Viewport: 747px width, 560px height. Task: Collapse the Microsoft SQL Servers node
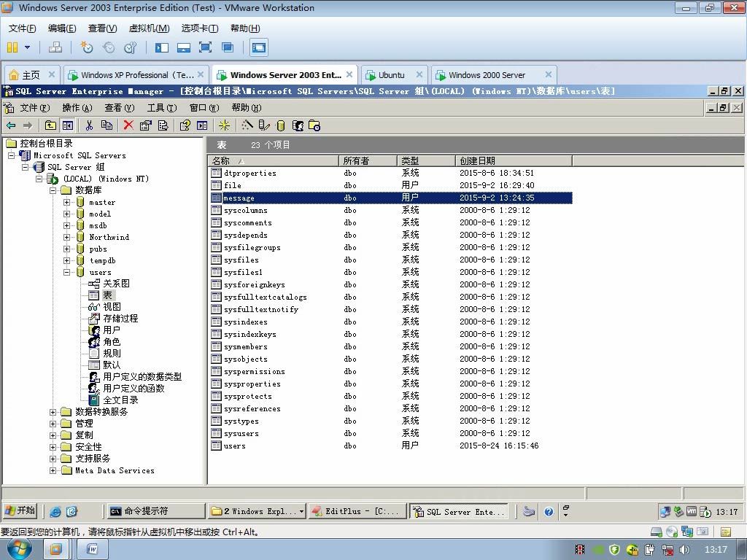[12, 155]
